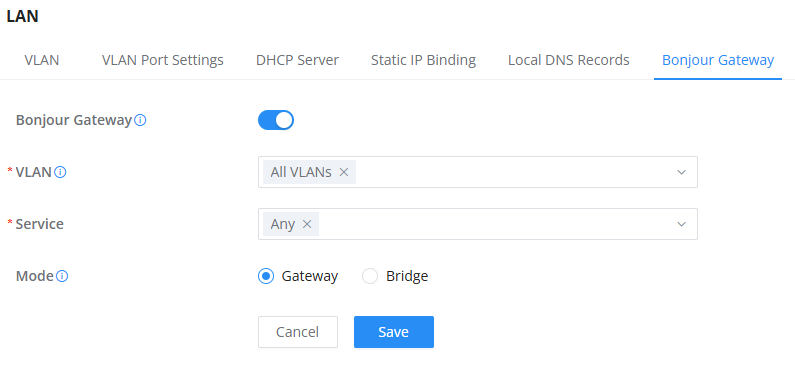Click inside the VLAN selection field
The height and width of the screenshot is (371, 795).
(x=478, y=172)
